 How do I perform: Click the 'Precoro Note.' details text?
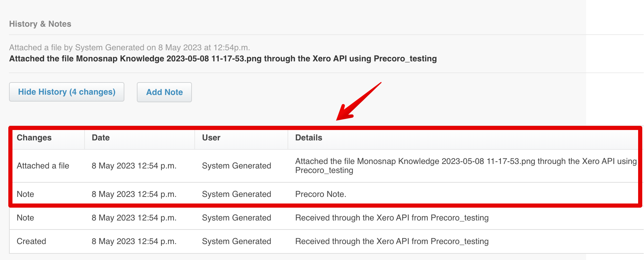321,194
